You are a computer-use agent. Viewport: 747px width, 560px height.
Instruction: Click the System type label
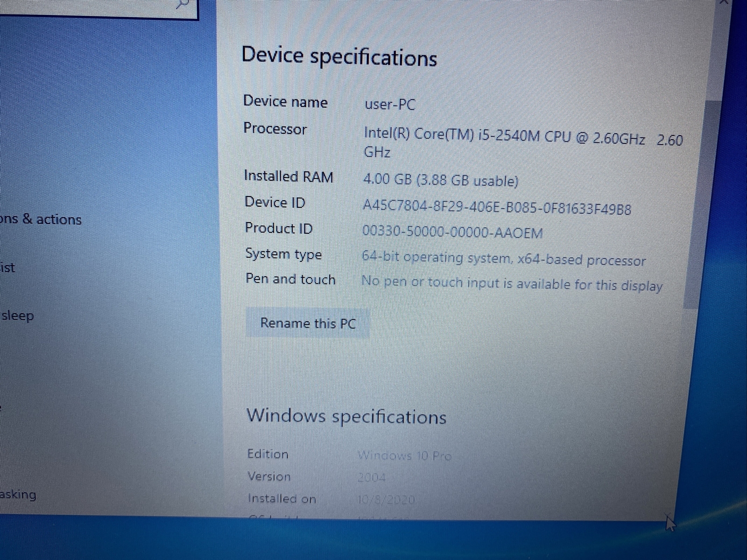(283, 254)
